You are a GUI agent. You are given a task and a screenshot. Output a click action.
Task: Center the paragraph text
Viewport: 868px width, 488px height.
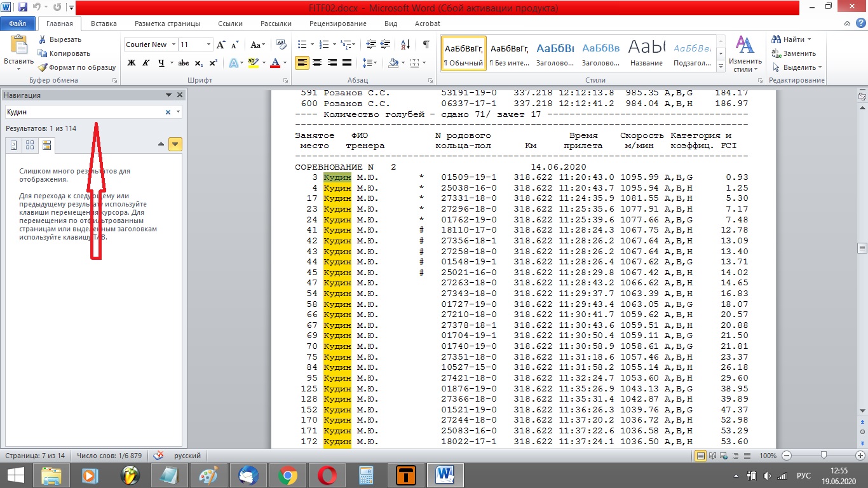[316, 63]
